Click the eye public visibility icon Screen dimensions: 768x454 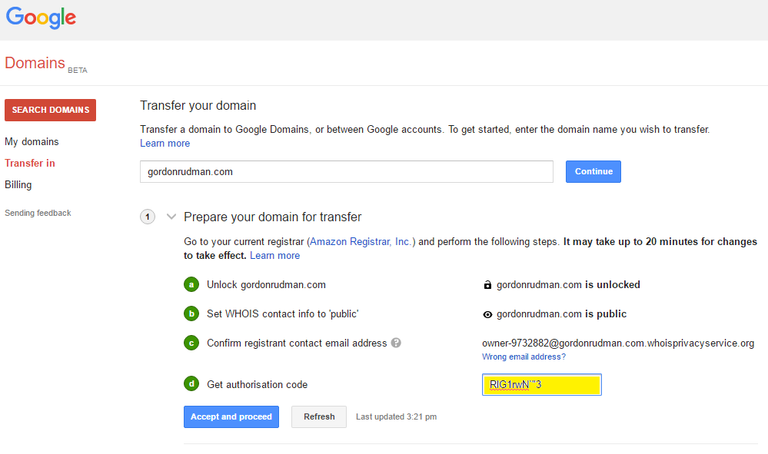tap(487, 314)
